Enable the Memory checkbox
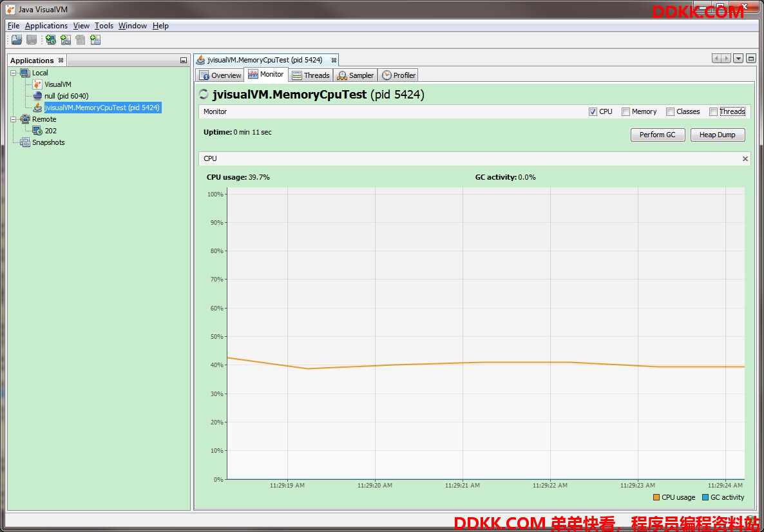The image size is (764, 532). tap(626, 111)
